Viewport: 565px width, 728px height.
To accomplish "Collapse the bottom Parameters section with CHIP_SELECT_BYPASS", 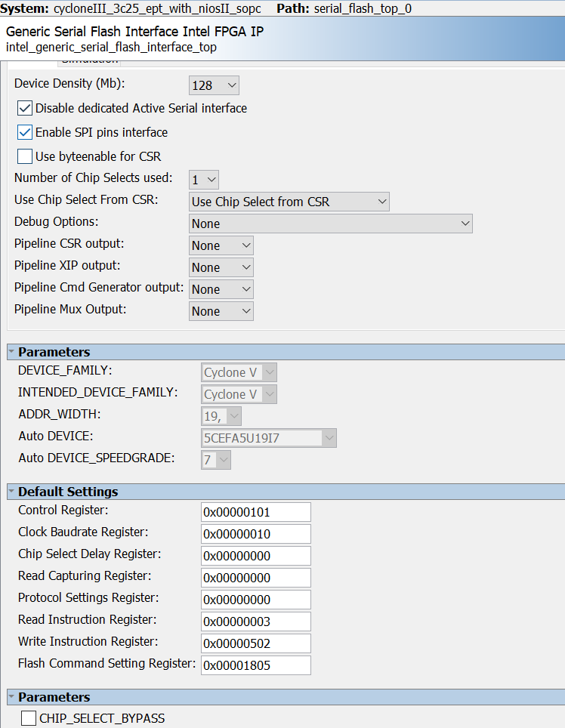I will pyautogui.click(x=11, y=697).
